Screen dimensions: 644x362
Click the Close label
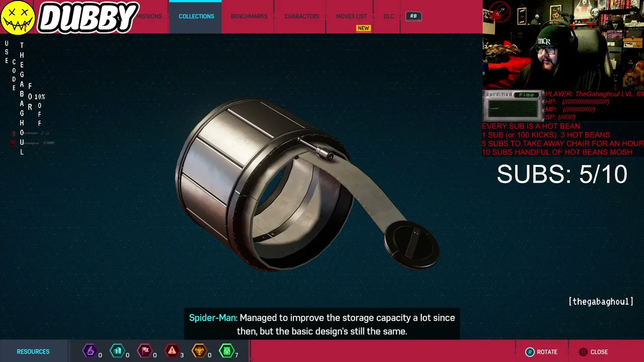click(x=599, y=352)
